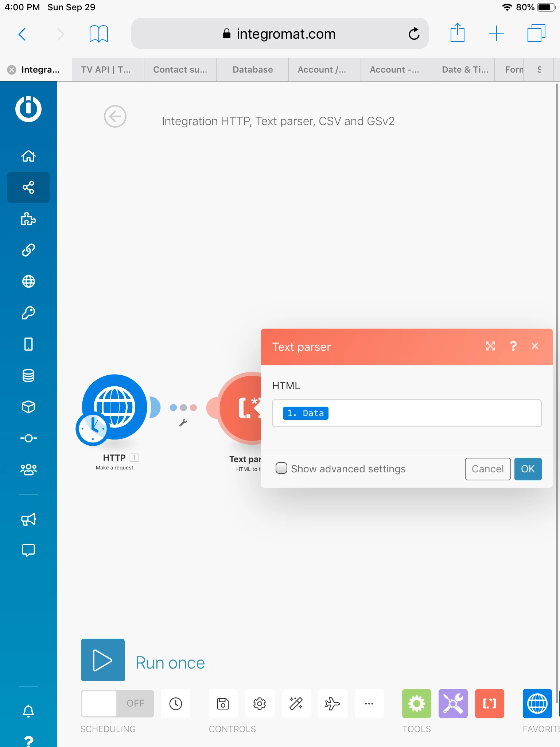Open Data stores database icon

[x=28, y=375]
